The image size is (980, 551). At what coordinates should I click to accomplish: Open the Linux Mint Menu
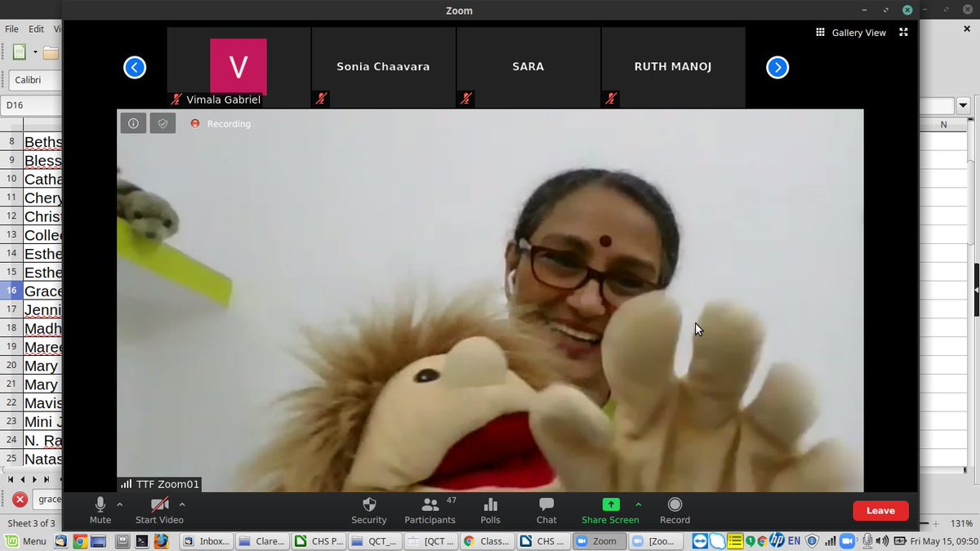point(25,540)
